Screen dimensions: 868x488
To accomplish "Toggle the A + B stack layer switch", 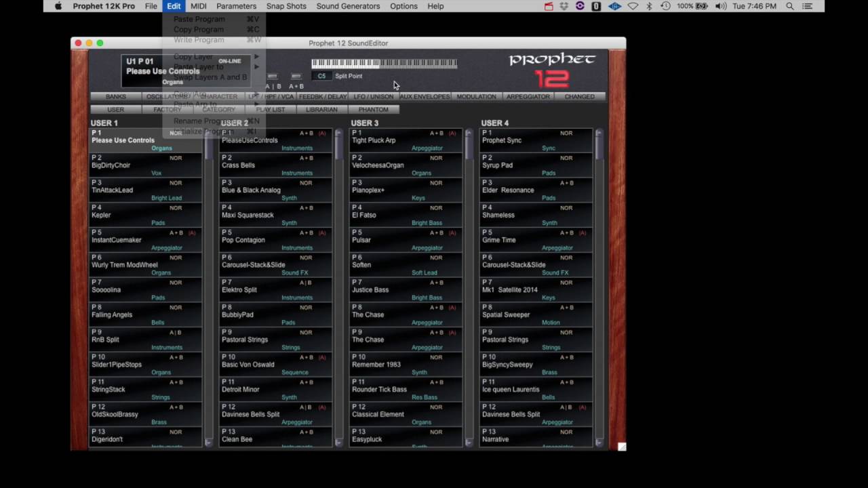I will 296,77.
